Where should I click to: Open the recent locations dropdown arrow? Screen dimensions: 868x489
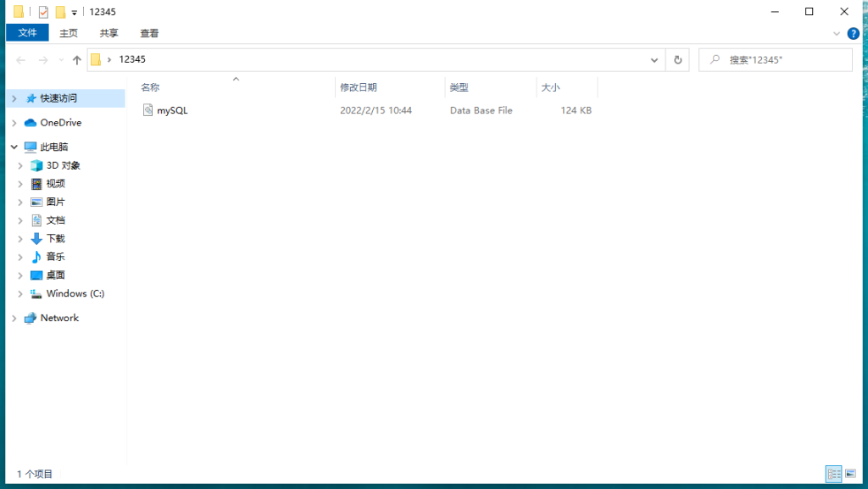pos(61,59)
